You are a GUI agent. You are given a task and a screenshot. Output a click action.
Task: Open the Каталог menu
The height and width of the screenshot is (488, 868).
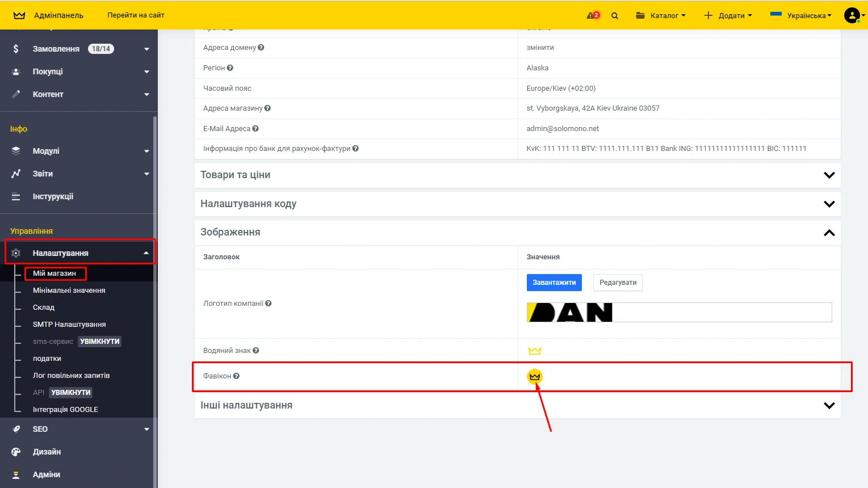[661, 15]
